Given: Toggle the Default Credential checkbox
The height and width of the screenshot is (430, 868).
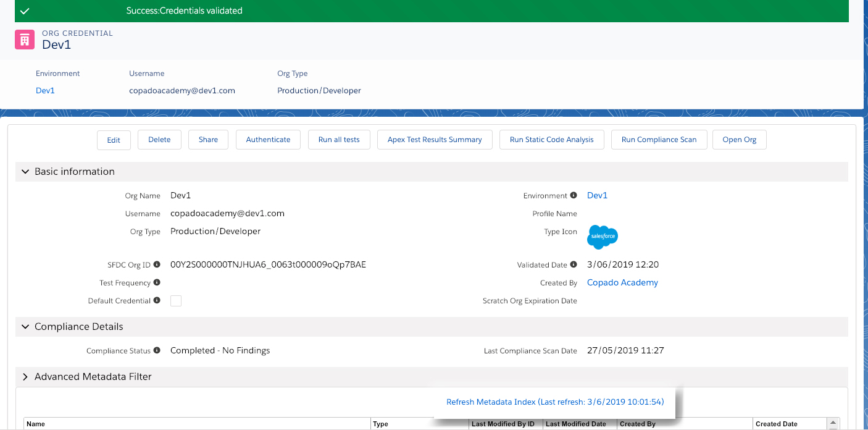Looking at the screenshot, I should pos(176,301).
